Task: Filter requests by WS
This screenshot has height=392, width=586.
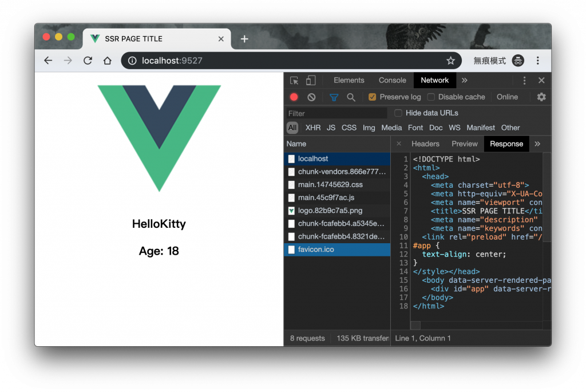Action: [454, 128]
